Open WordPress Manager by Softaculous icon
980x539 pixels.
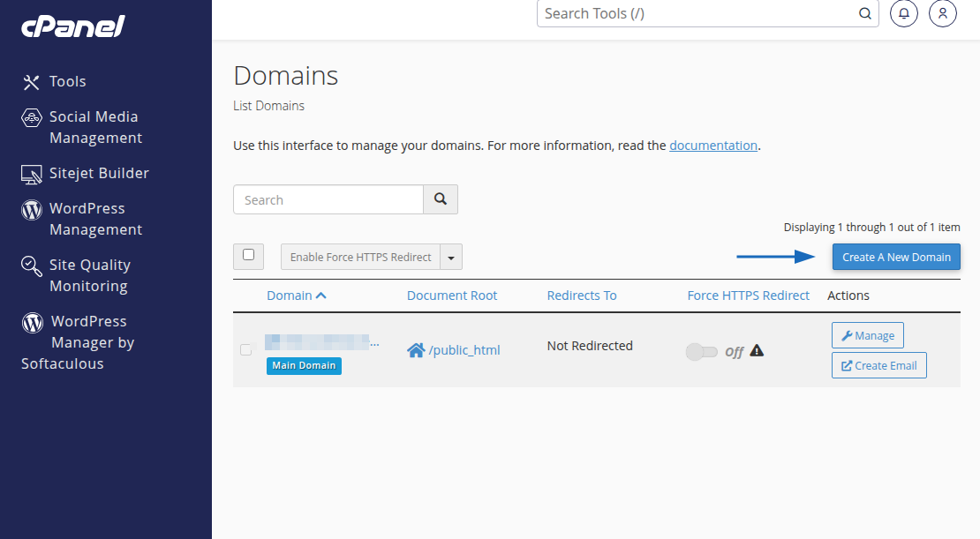[32, 320]
